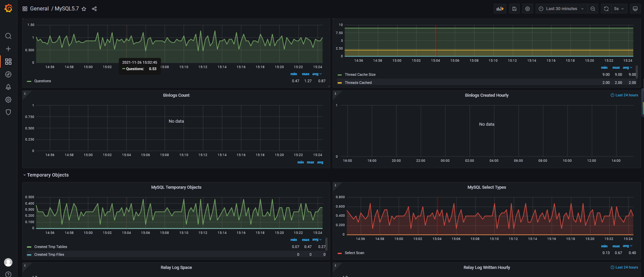Sort Temporary Objects legend by avg
The height and width of the screenshot is (277, 644).
[x=317, y=240]
